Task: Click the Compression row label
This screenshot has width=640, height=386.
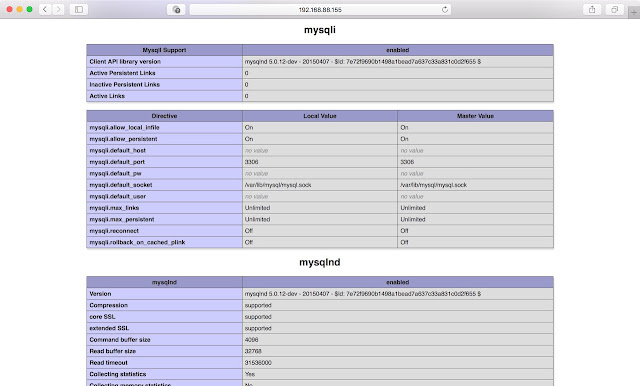Action: coord(109,305)
